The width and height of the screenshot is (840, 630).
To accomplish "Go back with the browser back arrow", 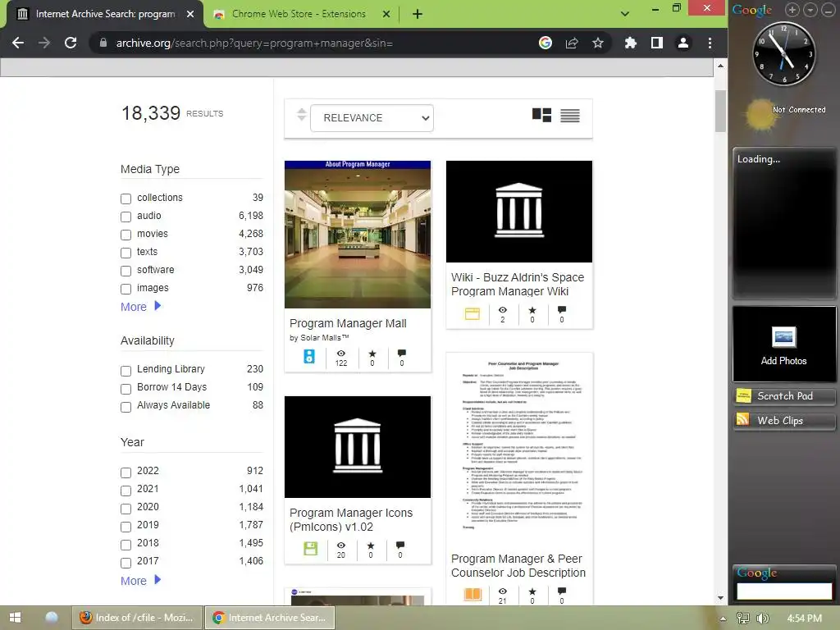I will [18, 43].
